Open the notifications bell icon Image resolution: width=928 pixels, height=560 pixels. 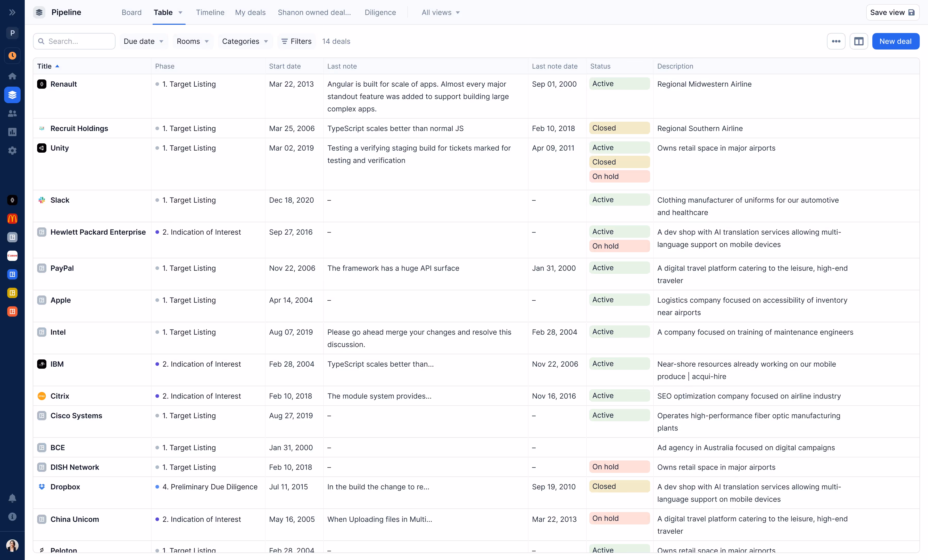click(12, 498)
